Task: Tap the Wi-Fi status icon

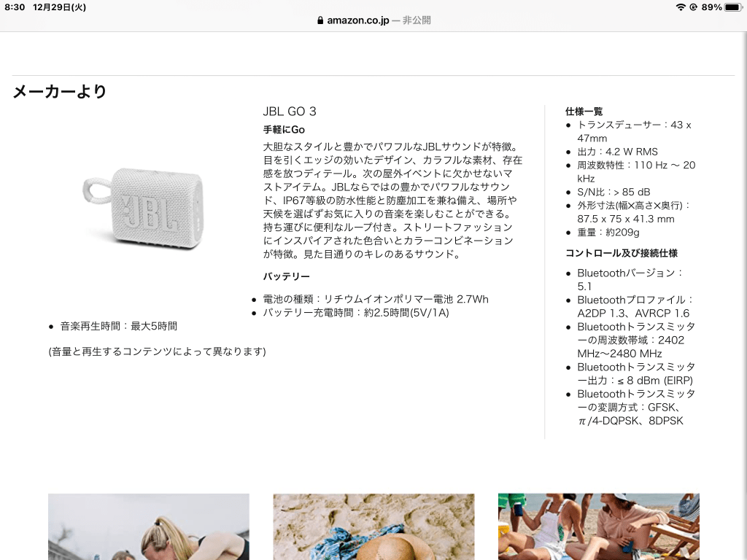Action: 681,7
